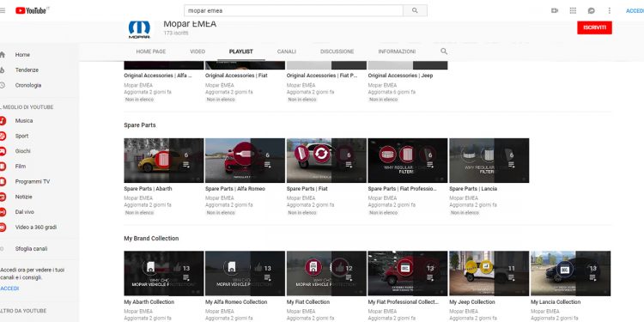Open the My Jeep Collection thumbnail

(x=489, y=274)
